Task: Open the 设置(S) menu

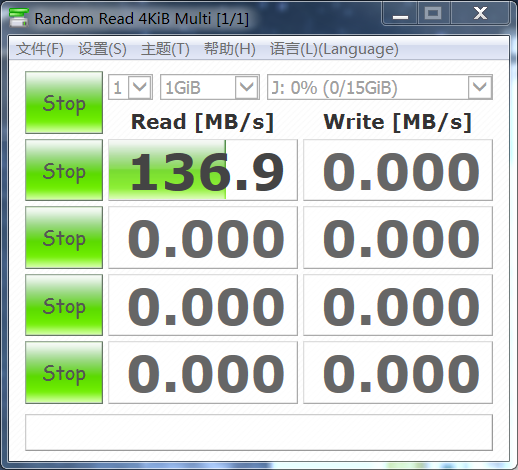Action: click(x=102, y=49)
